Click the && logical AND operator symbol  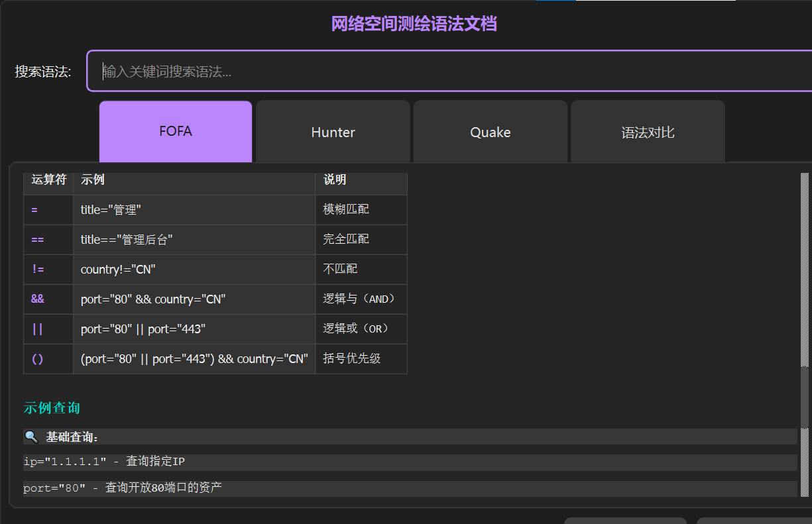click(38, 299)
